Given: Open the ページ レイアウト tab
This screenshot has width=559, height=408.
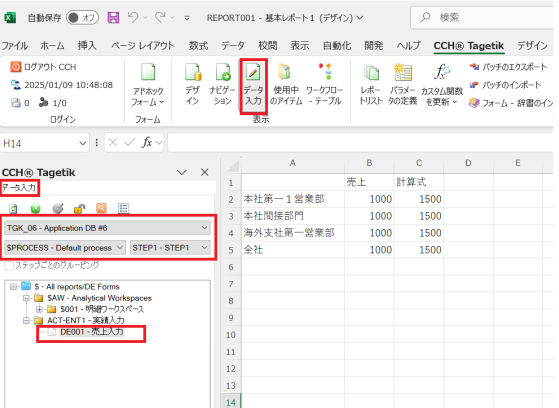Looking at the screenshot, I should tap(143, 46).
